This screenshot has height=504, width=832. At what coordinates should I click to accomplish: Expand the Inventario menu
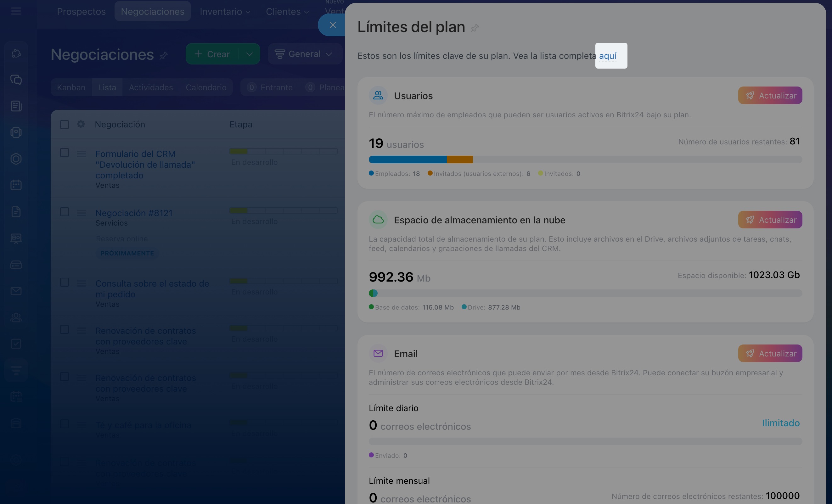click(x=225, y=11)
